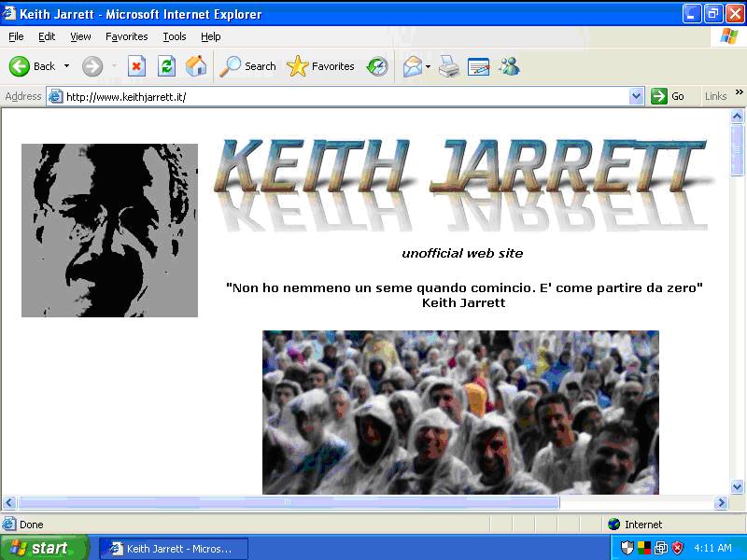Expand the address bar dropdown list
Viewport: 747px width, 560px height.
coord(636,97)
